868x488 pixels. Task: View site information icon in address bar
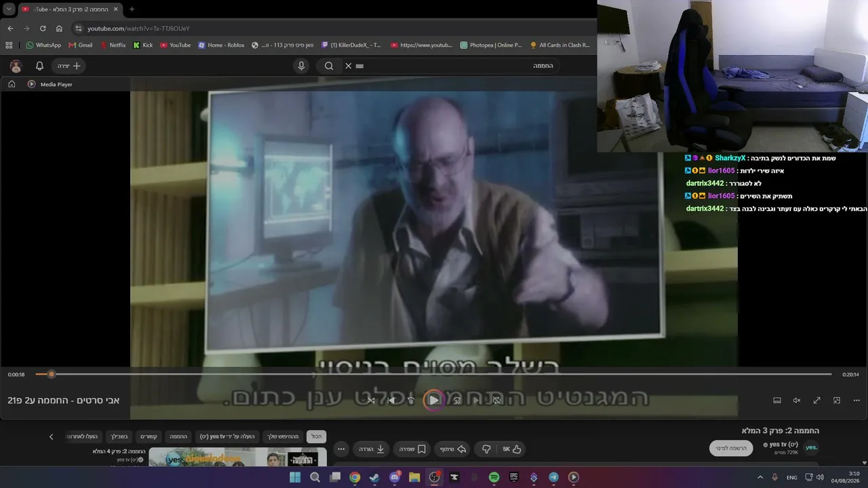point(79,28)
